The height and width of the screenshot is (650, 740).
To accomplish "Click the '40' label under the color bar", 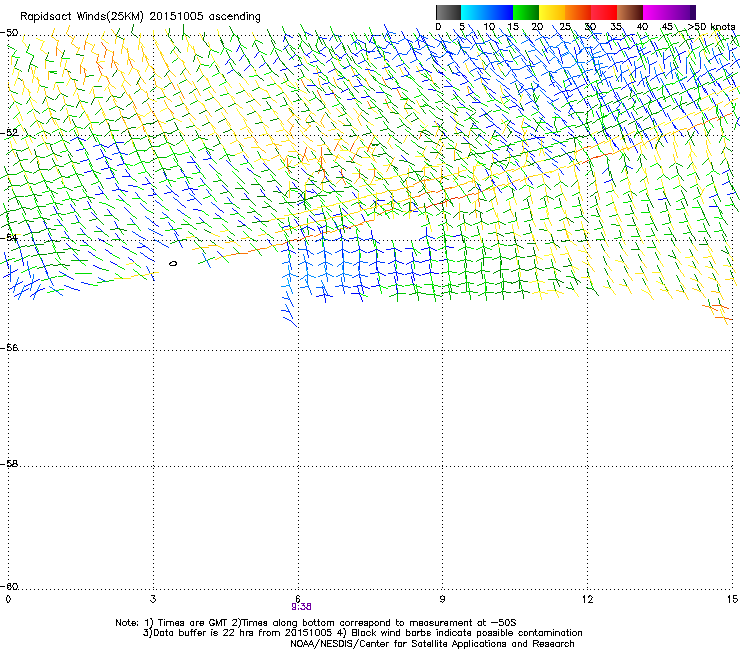I will pos(642,27).
